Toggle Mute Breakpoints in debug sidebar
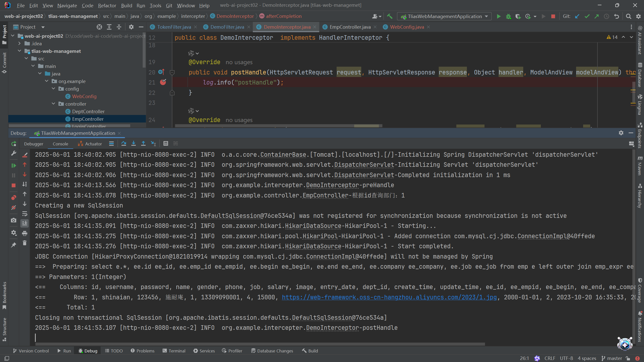Viewport: 644px width, 362px height. point(14,208)
